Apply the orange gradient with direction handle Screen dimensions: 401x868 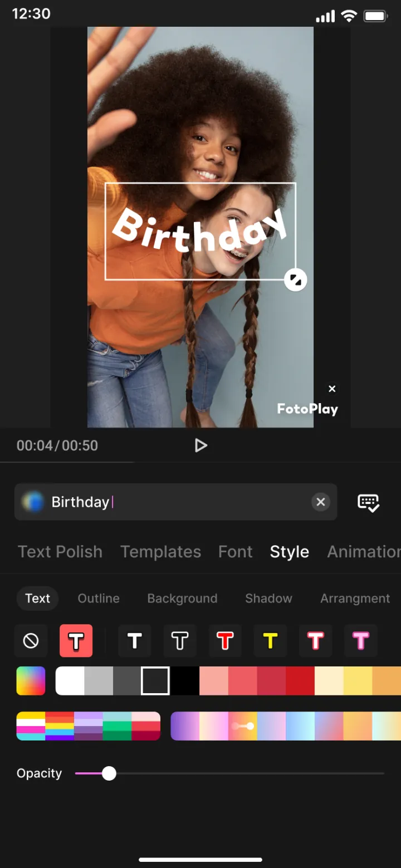click(x=243, y=726)
